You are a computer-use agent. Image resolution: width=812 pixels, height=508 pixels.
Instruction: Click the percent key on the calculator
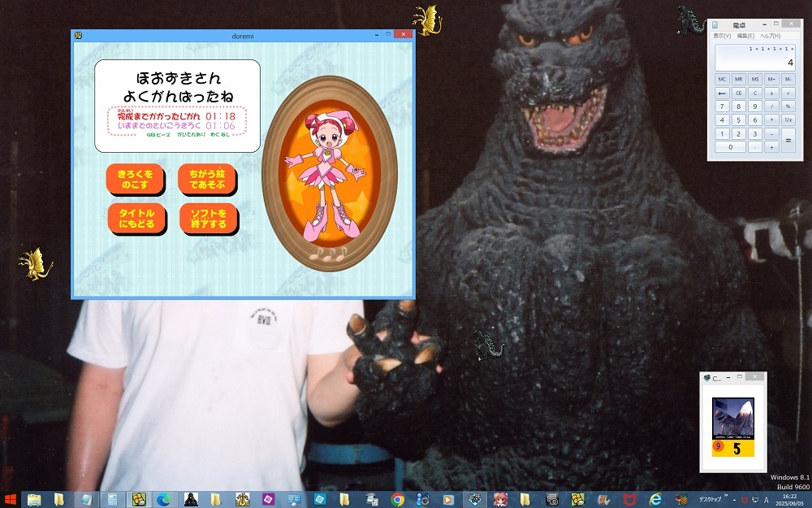788,106
